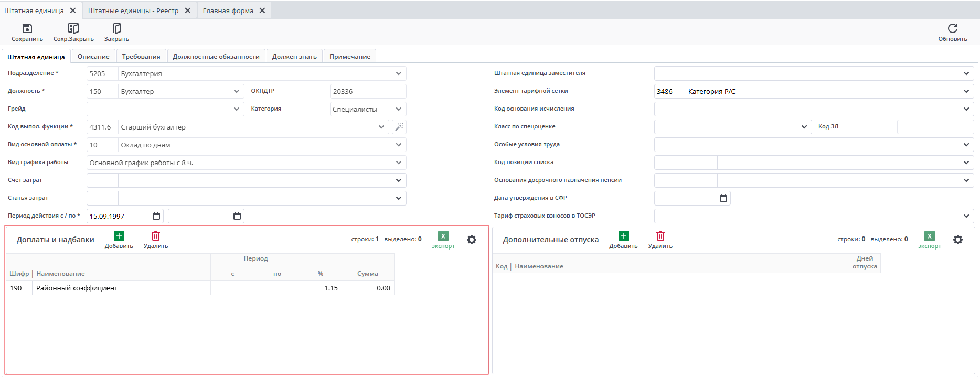This screenshot has width=980, height=377.
Task: Switch to Штатные единицы - Реестр window tab
Action: pos(133,10)
